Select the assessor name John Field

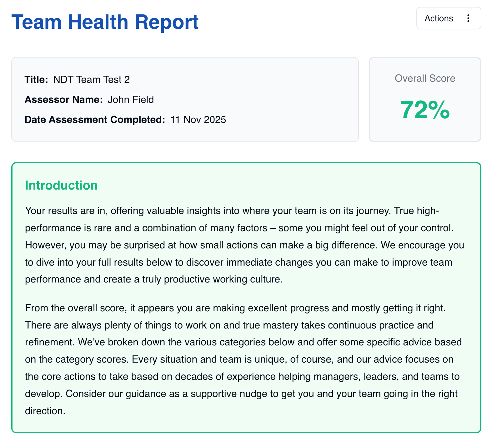point(131,100)
